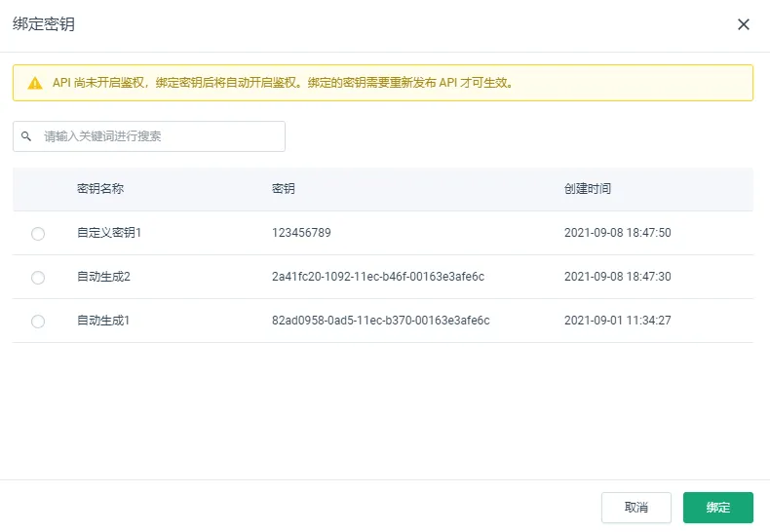770x532 pixels.
Task: Click the dialog title 绑定密钥
Action: tap(44, 24)
